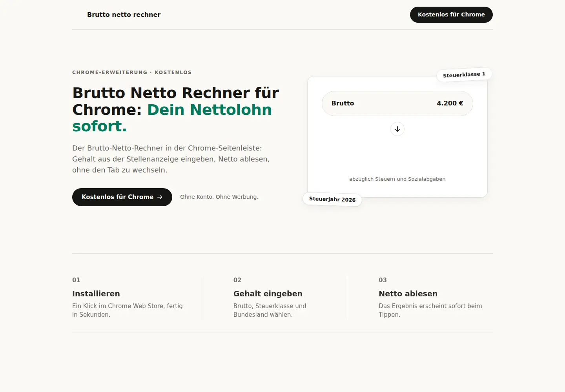
Task: Click the 'Netto ablesen' step heading
Action: (x=408, y=294)
